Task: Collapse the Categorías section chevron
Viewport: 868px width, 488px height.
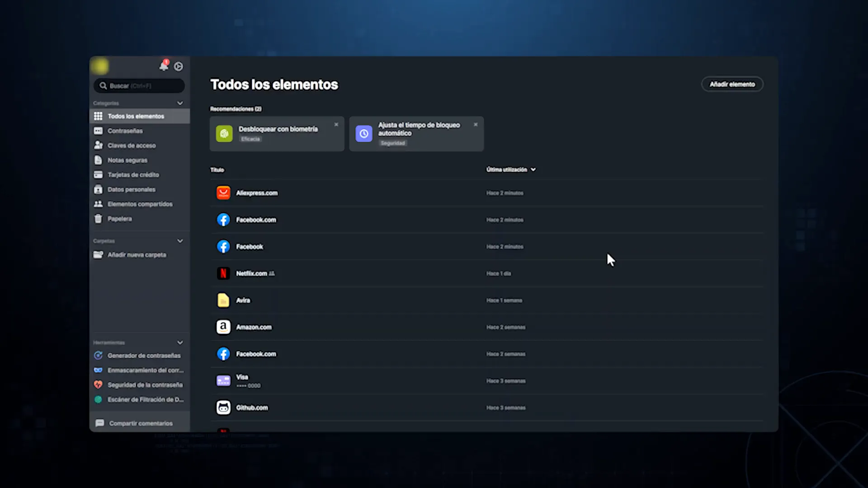Action: [180, 103]
